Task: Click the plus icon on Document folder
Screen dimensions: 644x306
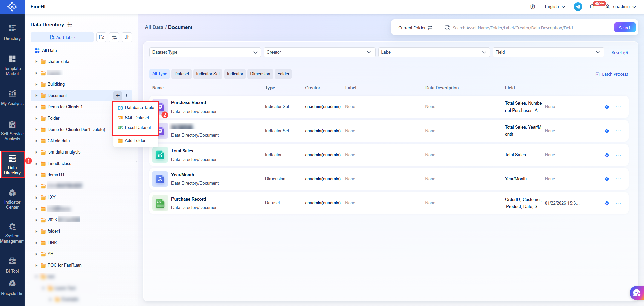Action: pos(118,96)
